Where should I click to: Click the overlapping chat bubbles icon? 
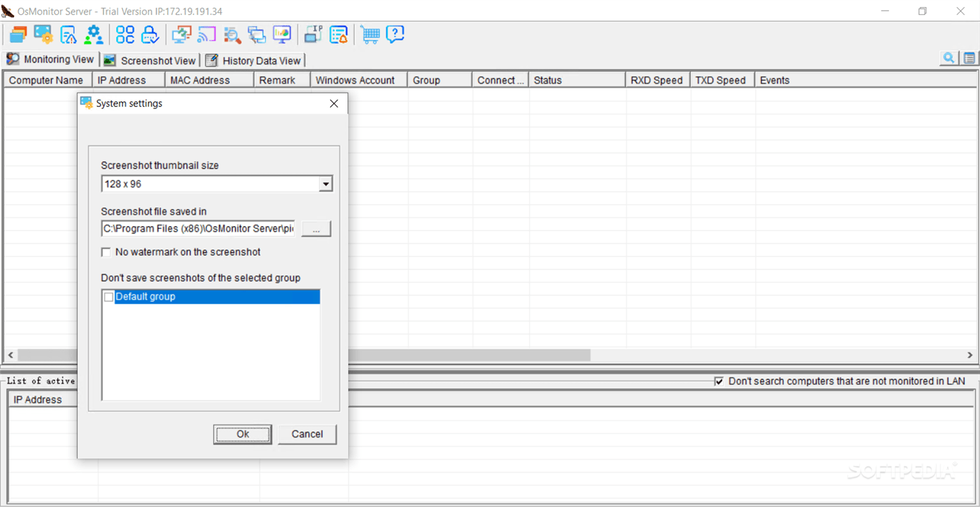[x=256, y=34]
